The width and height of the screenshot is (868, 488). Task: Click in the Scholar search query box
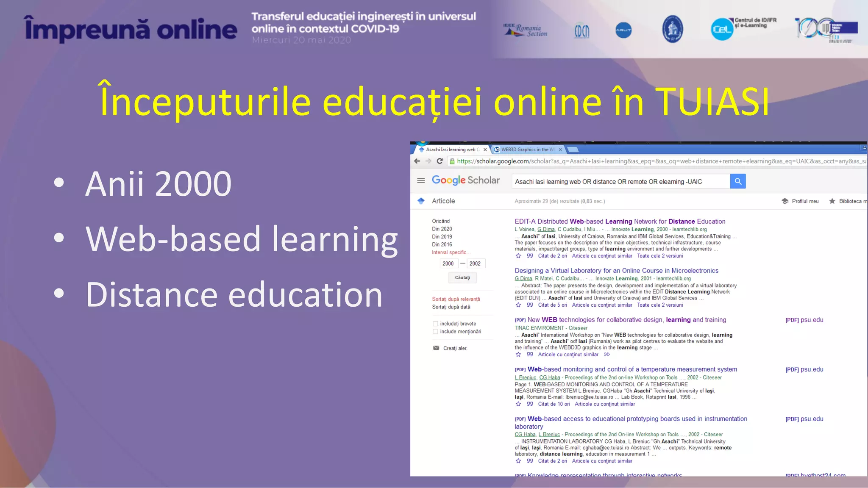[x=621, y=181]
